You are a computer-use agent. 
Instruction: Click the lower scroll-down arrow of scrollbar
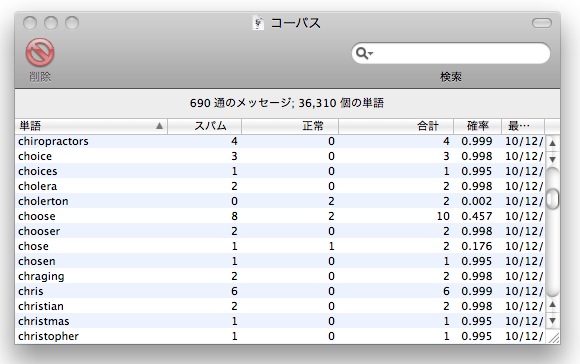click(552, 320)
